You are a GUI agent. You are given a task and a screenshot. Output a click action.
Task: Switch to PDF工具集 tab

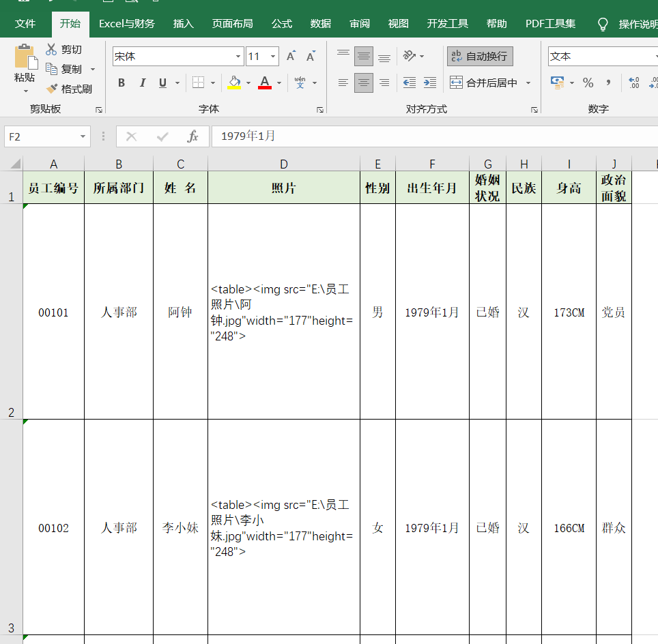pos(550,24)
